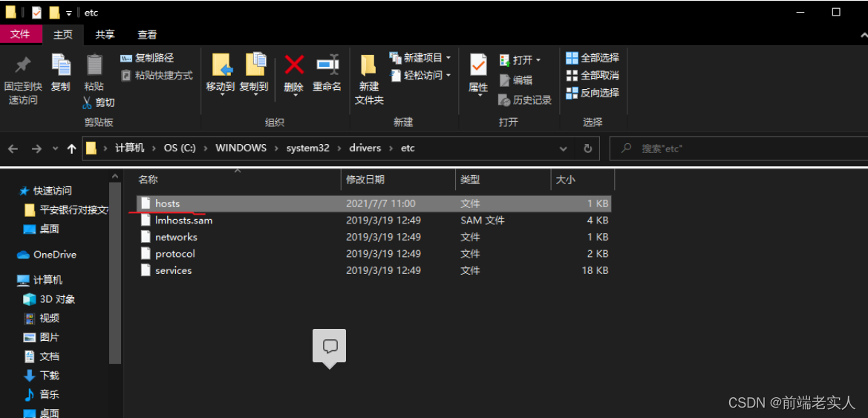Click Quick Access Toolbar customize arrow

(x=69, y=12)
